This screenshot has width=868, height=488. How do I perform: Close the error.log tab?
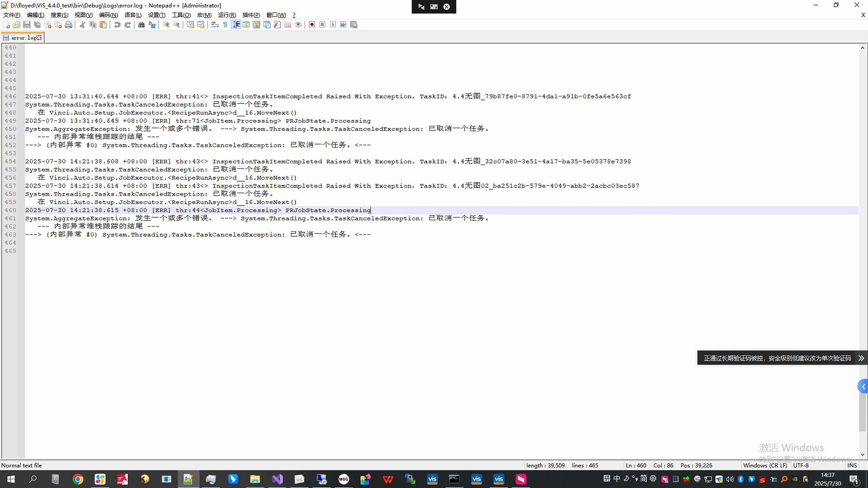click(x=39, y=38)
